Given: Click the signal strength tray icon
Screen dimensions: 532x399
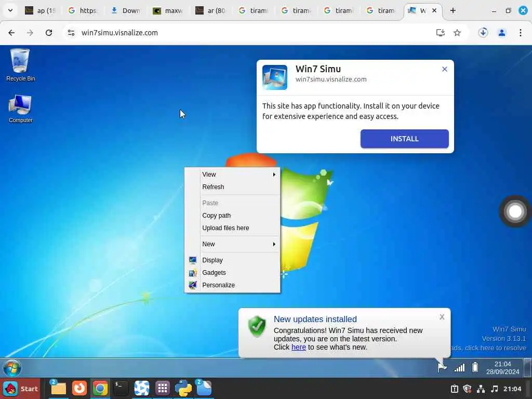Looking at the screenshot, I should 459,367.
